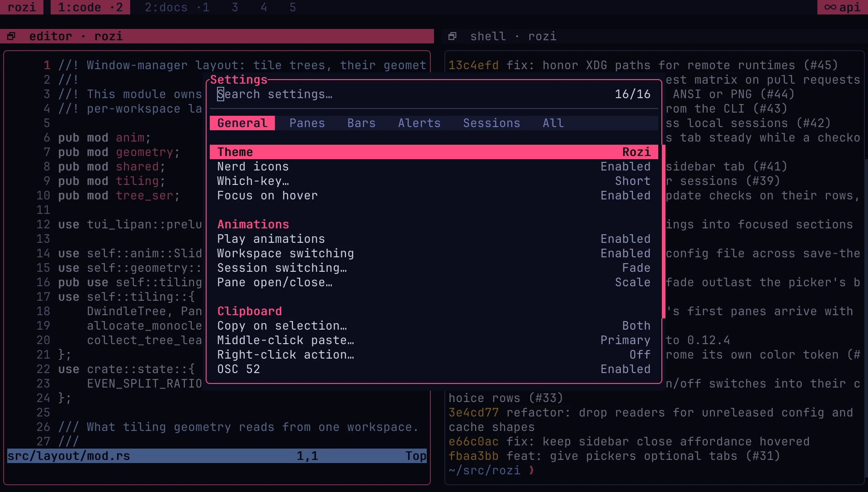Image resolution: width=868 pixels, height=492 pixels.
Task: Open Session switching… options
Action: (434, 268)
